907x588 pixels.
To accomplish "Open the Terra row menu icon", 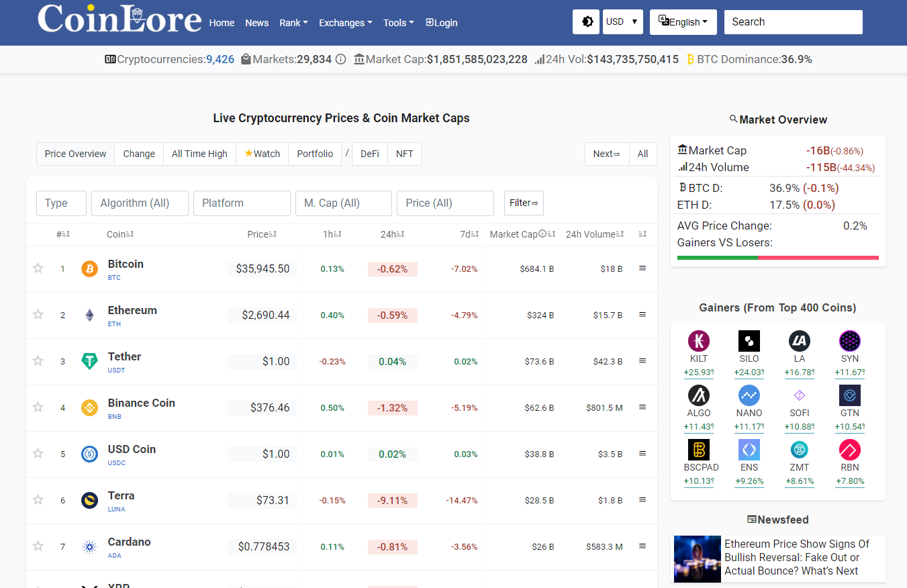I will pos(642,500).
